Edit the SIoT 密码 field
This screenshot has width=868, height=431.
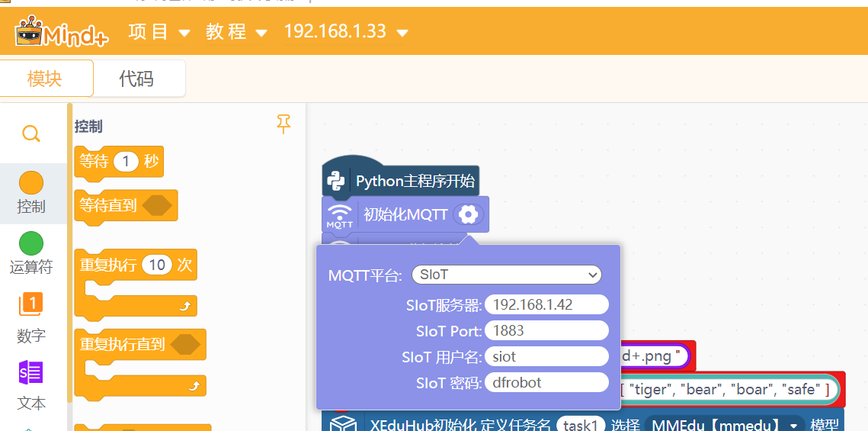coord(546,382)
